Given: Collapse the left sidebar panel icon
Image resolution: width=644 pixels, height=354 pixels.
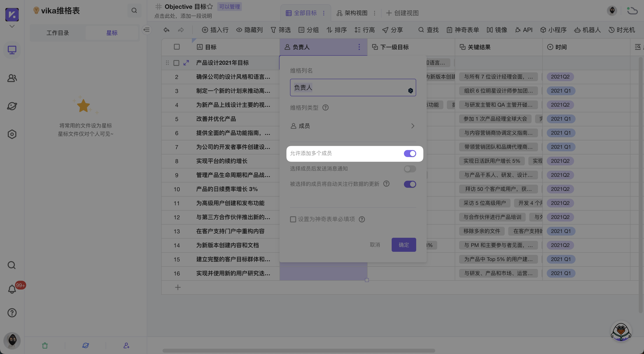Looking at the screenshot, I should pos(147,30).
